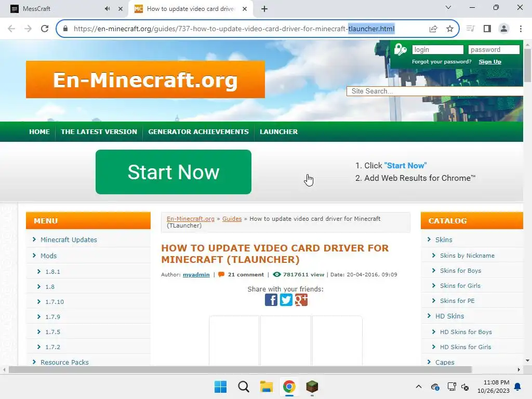Viewport: 532px width, 399px height.
Task: Open Skins for PE in catalog
Action: [457, 301]
